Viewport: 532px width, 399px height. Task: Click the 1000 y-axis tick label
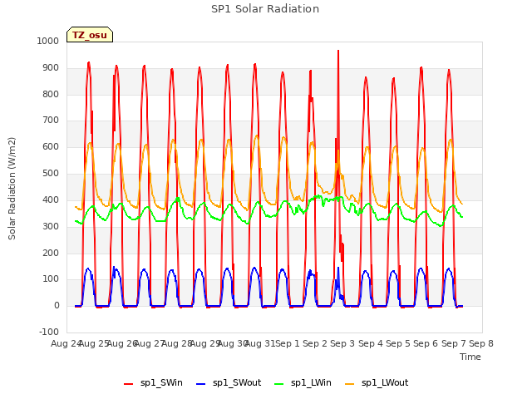click(48, 41)
